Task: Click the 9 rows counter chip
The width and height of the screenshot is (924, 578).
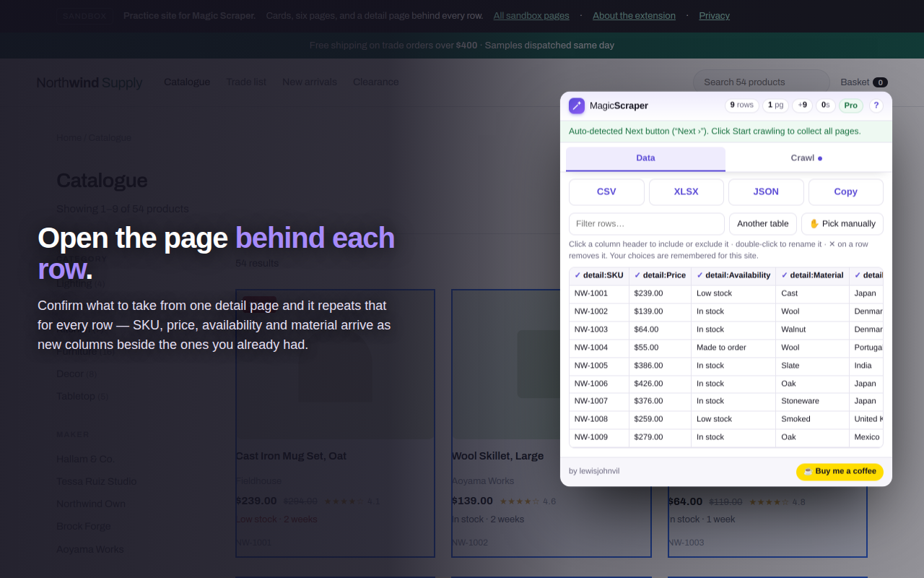Action: [742, 105]
